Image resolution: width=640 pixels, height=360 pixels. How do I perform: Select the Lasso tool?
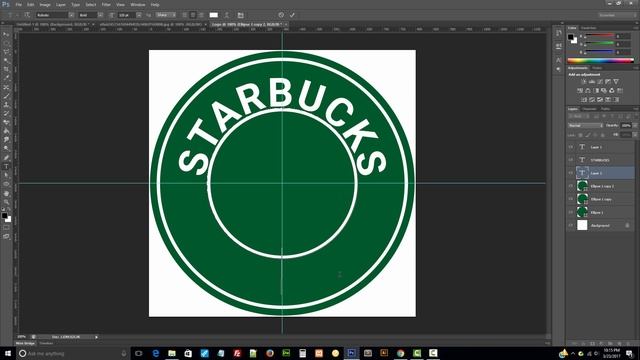(x=6, y=52)
